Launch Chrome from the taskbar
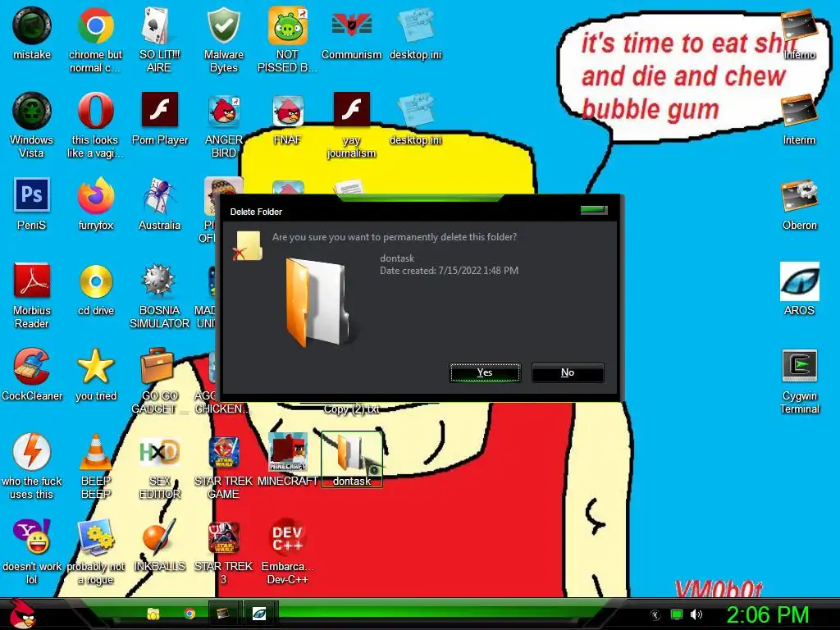The height and width of the screenshot is (630, 840). coord(189,614)
